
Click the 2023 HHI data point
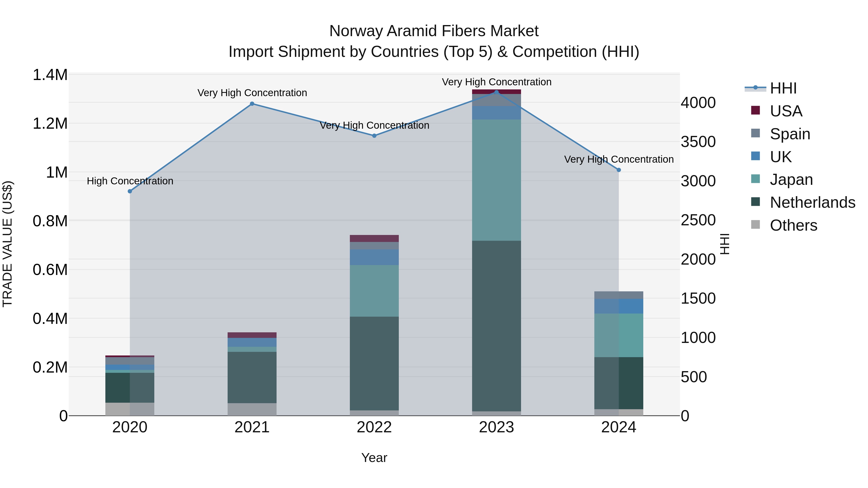click(x=496, y=92)
